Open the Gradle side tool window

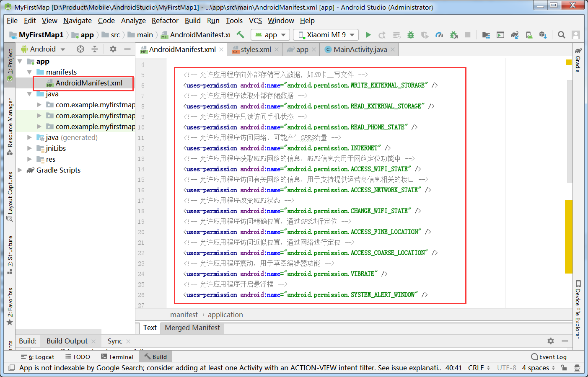pyautogui.click(x=578, y=59)
